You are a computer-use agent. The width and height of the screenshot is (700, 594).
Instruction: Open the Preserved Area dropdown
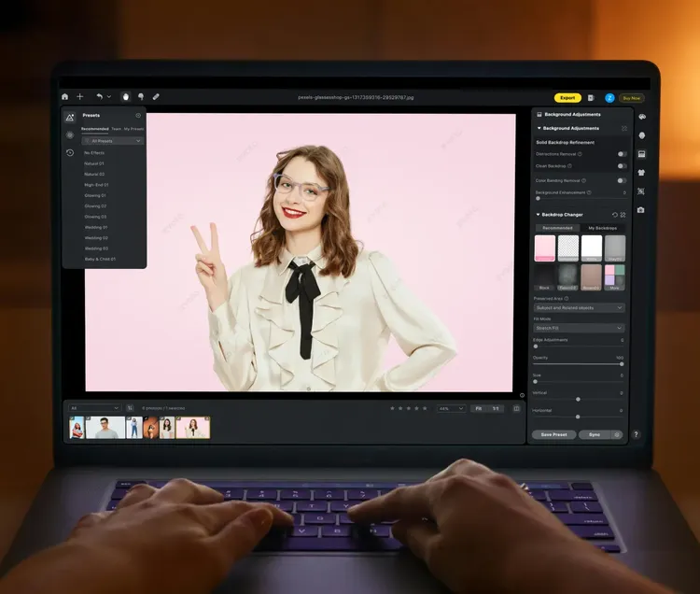coord(579,307)
